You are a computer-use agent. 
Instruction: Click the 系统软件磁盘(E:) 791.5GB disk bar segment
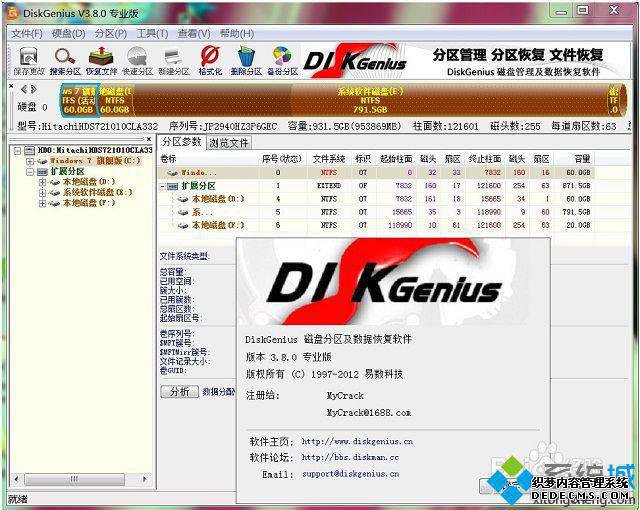pyautogui.click(x=370, y=100)
